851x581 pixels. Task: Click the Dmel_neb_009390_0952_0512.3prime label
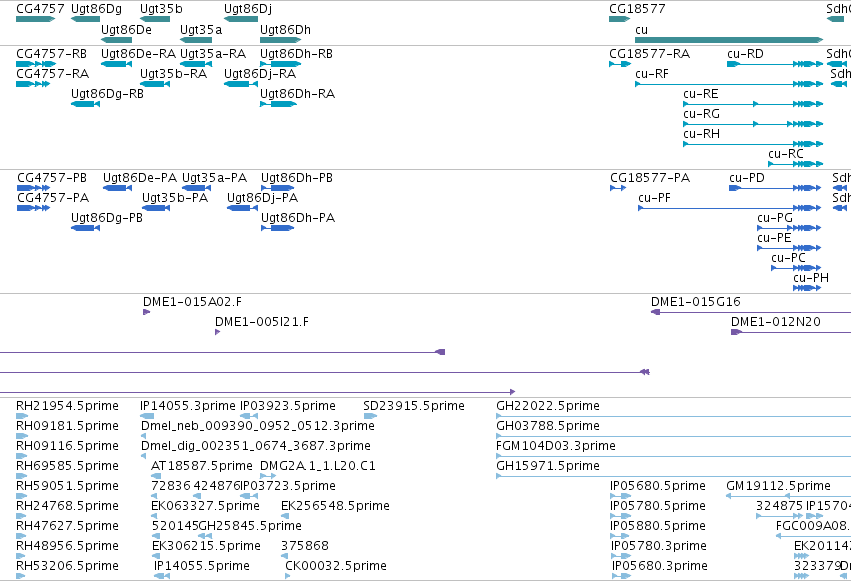[x=258, y=426]
